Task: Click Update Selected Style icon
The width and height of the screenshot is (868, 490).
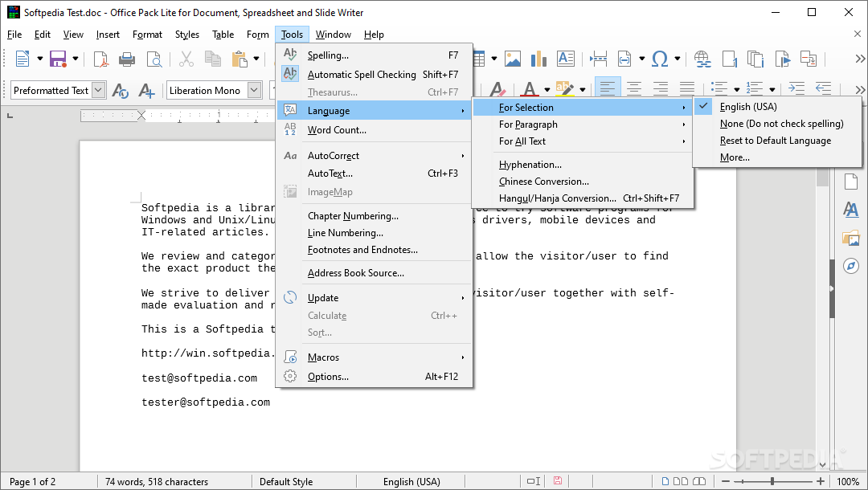Action: click(120, 90)
